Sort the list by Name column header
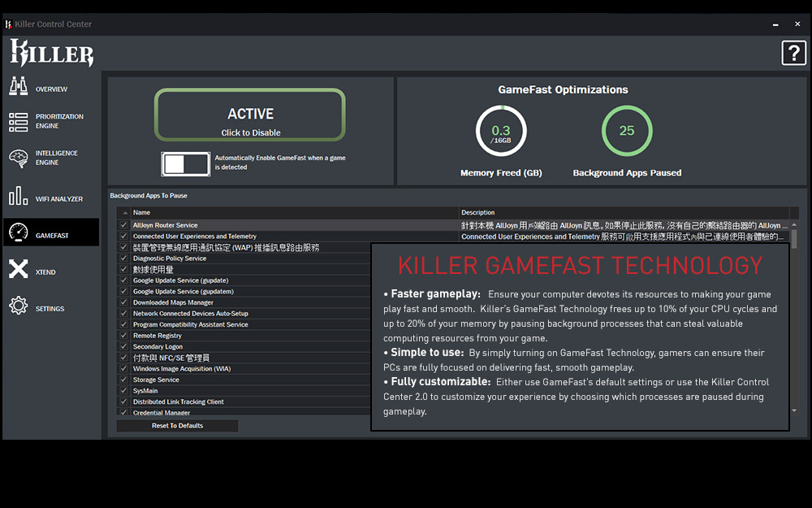Viewport: 812px width, 508px height. tap(141, 213)
